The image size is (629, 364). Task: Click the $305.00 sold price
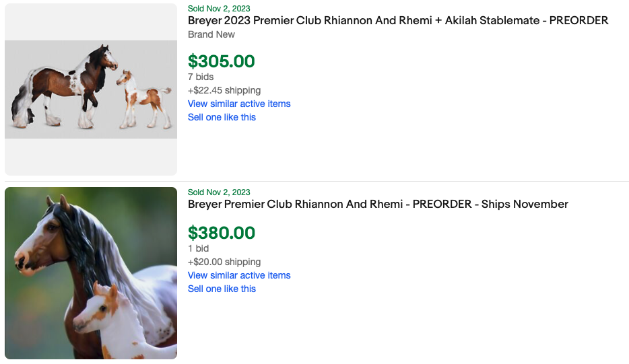coord(222,61)
